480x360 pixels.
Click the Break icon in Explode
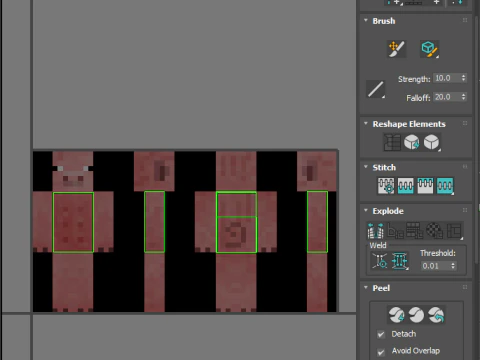[375, 231]
